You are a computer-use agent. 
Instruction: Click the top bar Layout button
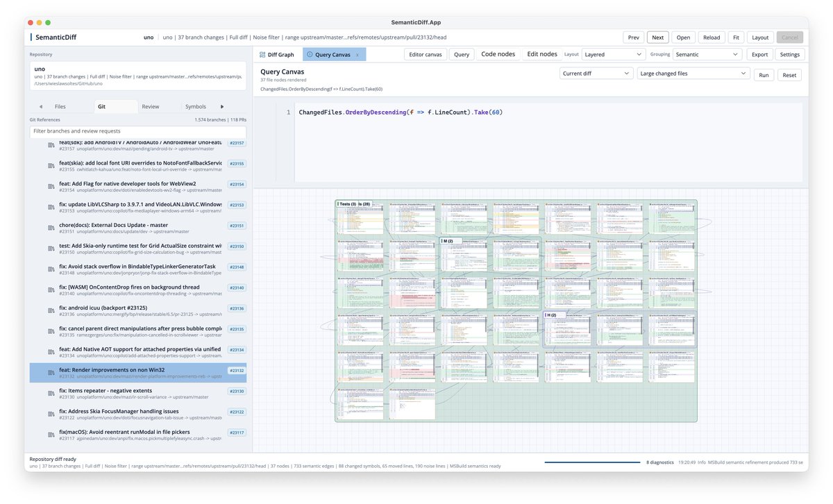761,37
